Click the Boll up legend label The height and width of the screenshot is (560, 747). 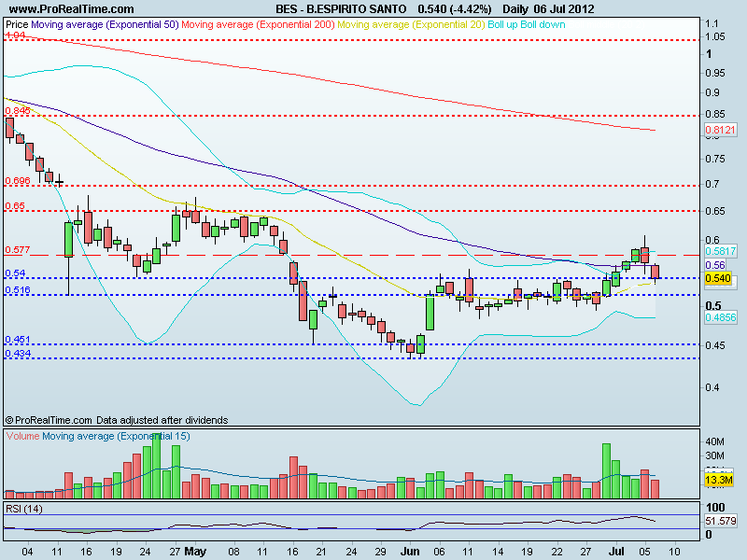click(x=502, y=24)
